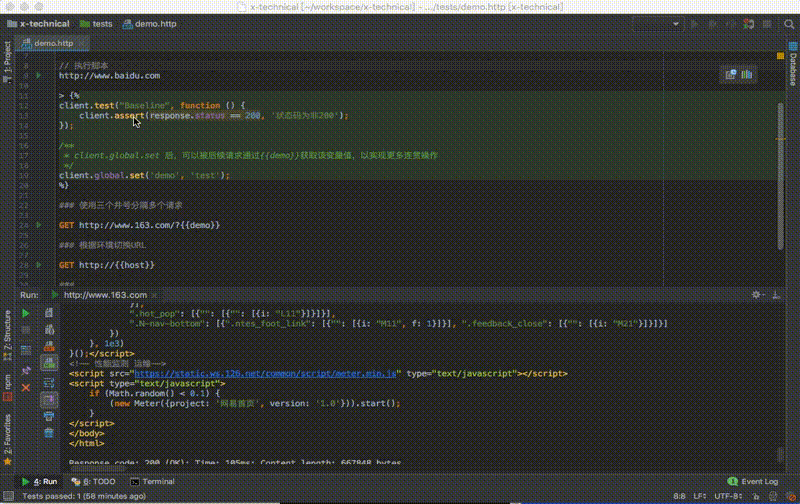Switch to the 4: Run tab
Viewport: 800px width, 504px height.
pyautogui.click(x=39, y=482)
